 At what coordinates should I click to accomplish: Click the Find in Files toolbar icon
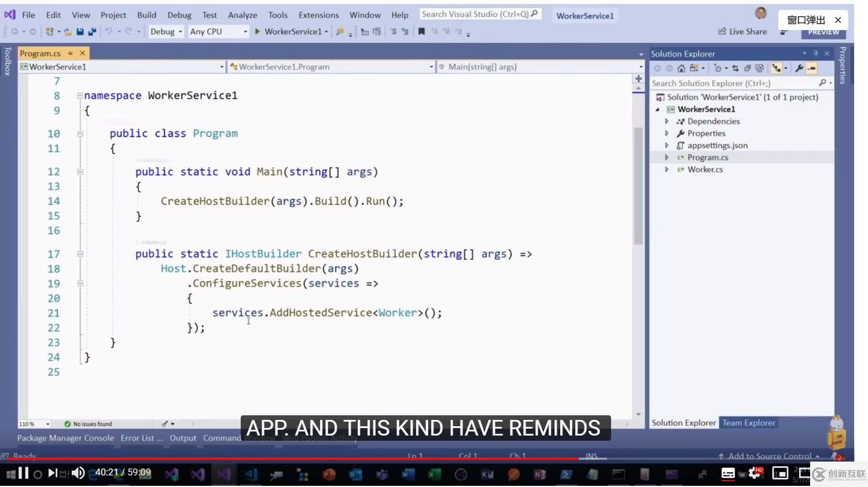pyautogui.click(x=340, y=31)
